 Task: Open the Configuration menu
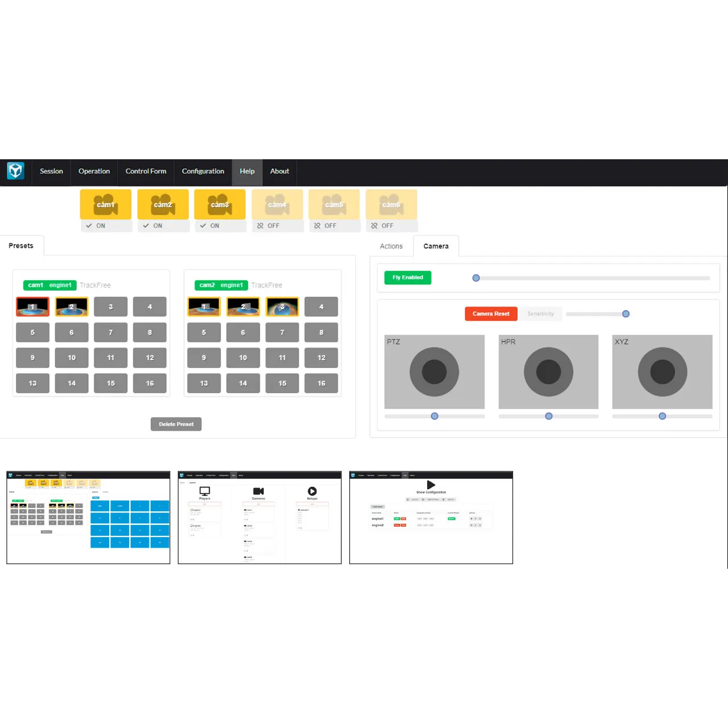coord(203,171)
